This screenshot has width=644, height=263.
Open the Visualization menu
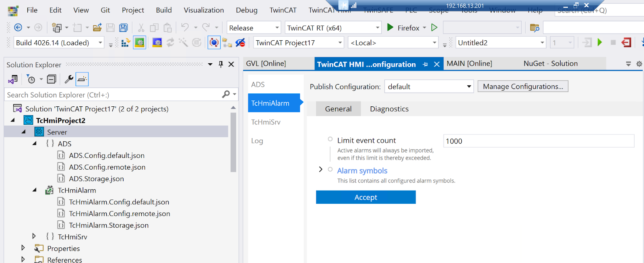204,10
